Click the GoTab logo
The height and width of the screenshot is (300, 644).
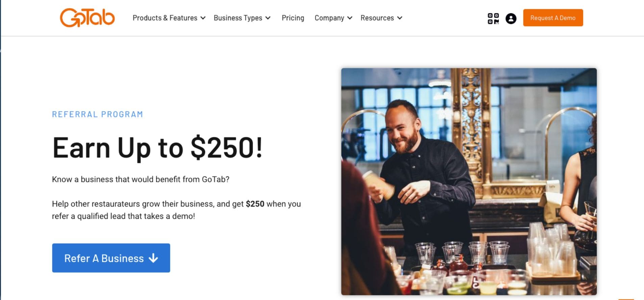(x=87, y=18)
